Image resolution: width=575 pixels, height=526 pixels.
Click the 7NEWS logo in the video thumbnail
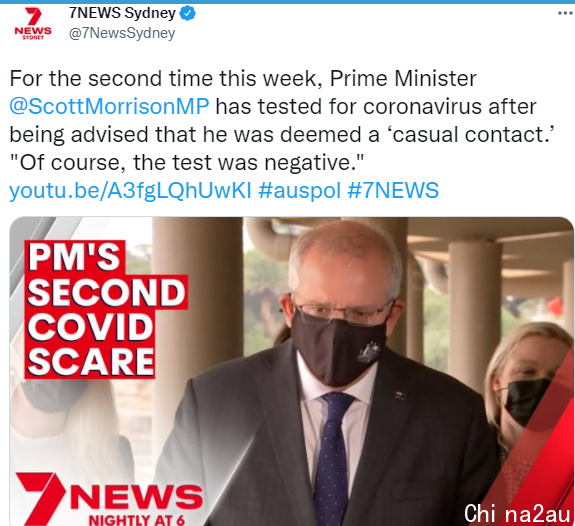(109, 499)
